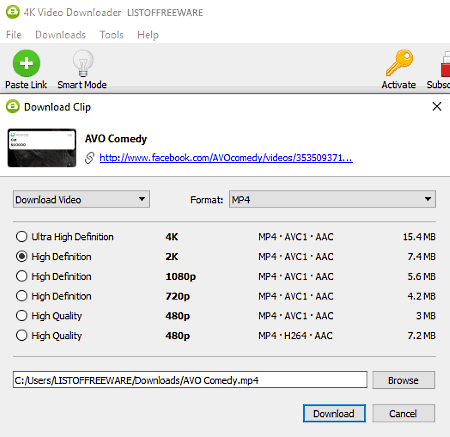This screenshot has height=437, width=450.
Task: Click the 3 MB file size
Action: 426,315
